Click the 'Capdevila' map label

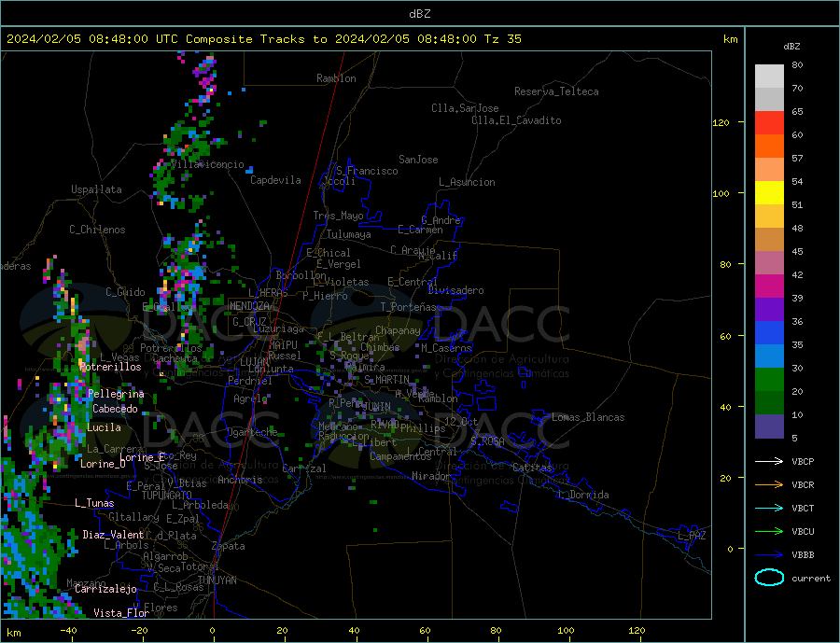(275, 180)
